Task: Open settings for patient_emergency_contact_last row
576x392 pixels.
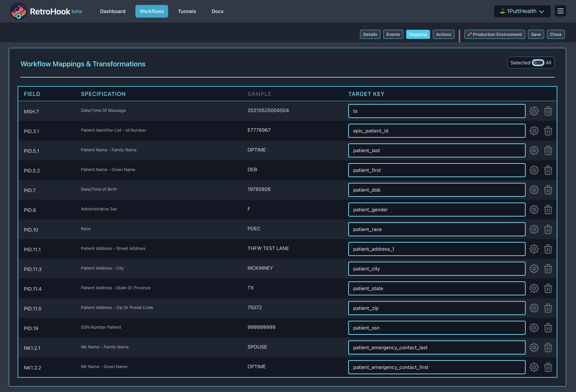Action: [x=534, y=347]
